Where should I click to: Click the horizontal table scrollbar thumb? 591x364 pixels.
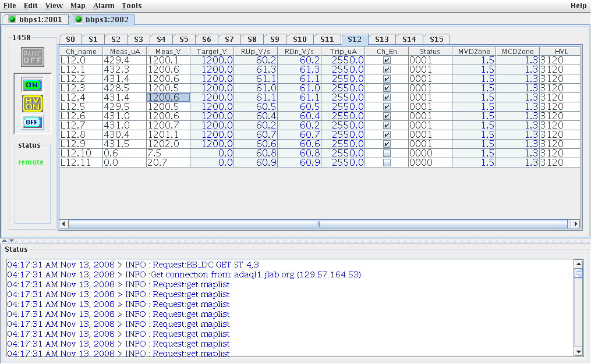pyautogui.click(x=318, y=224)
